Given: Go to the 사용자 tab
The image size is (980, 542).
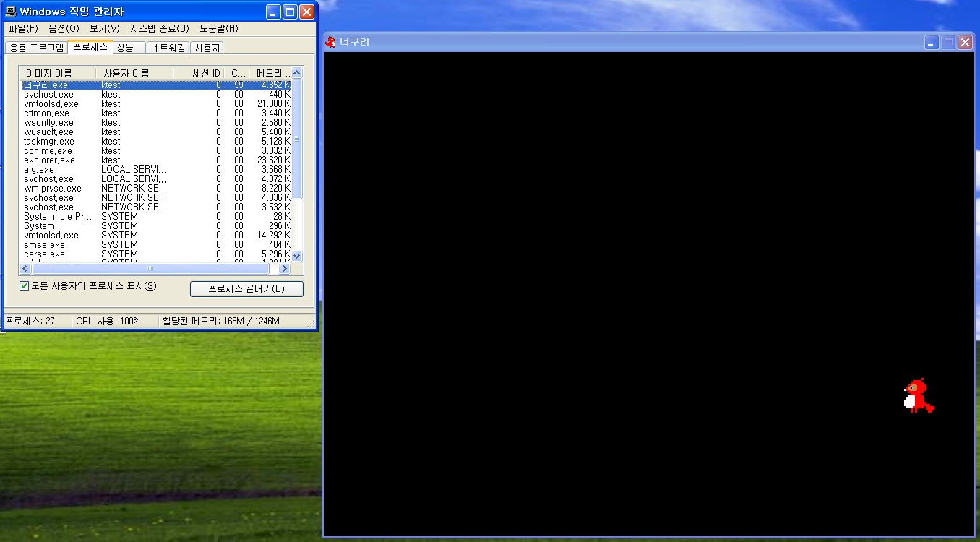Looking at the screenshot, I should pos(207,48).
